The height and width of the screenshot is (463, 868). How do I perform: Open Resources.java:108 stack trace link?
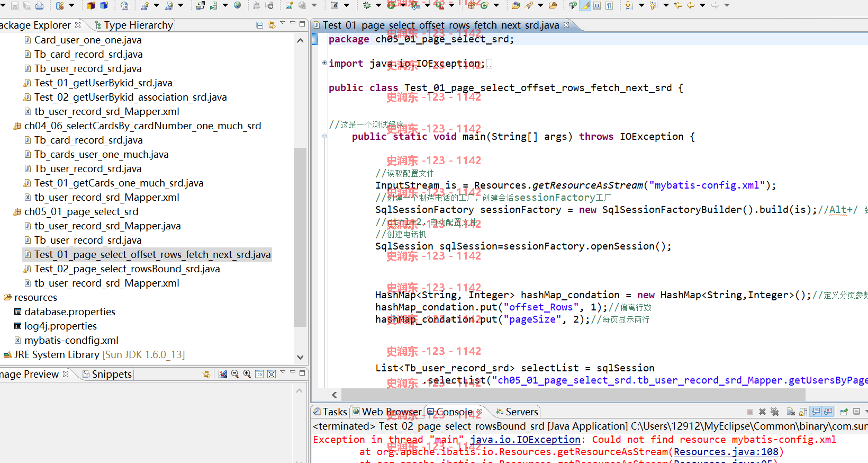pos(726,452)
